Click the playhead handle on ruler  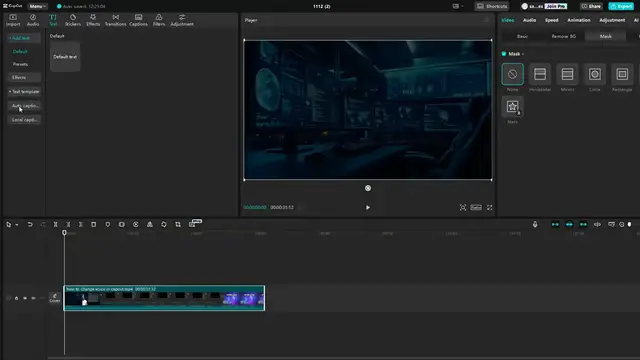[64, 233]
